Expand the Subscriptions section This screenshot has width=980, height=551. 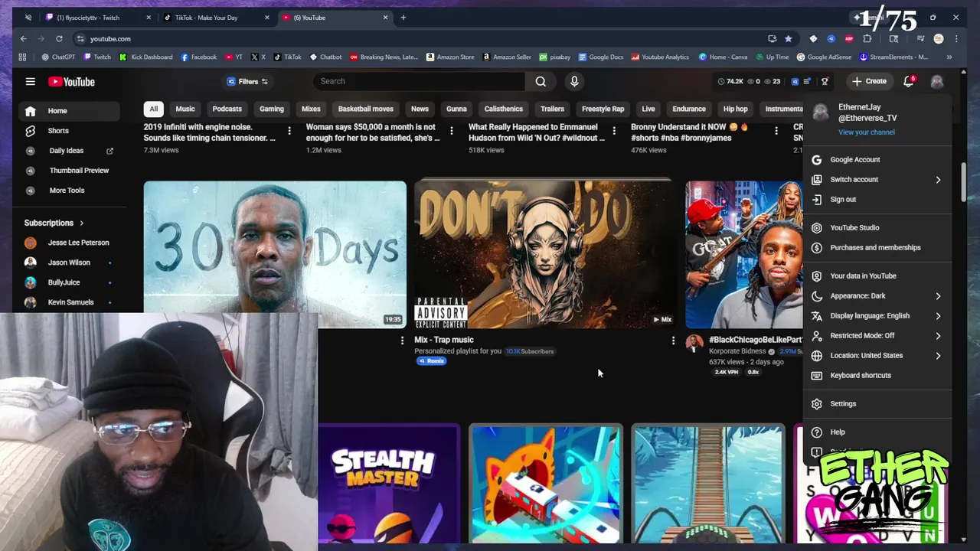(x=54, y=223)
